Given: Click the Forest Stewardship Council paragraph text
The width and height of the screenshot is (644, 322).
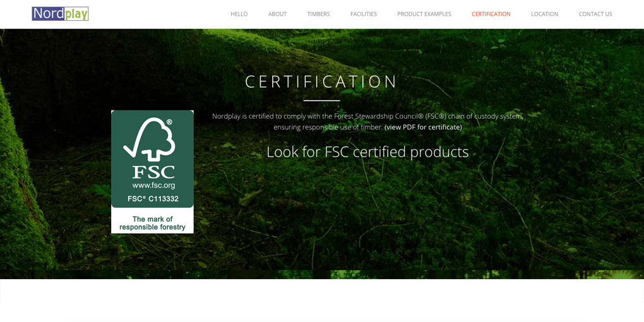Looking at the screenshot, I should [367, 122].
